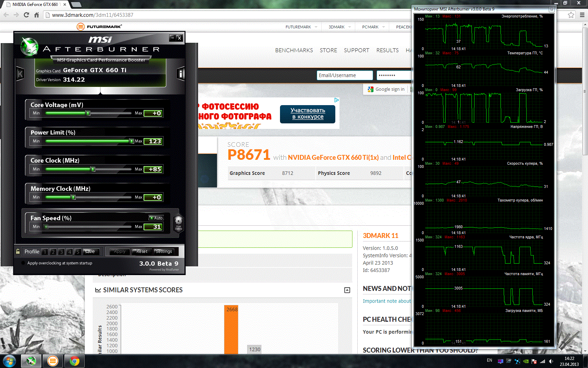This screenshot has height=368, width=588.
Task: Reset Afterburner settings to default
Action: point(142,252)
